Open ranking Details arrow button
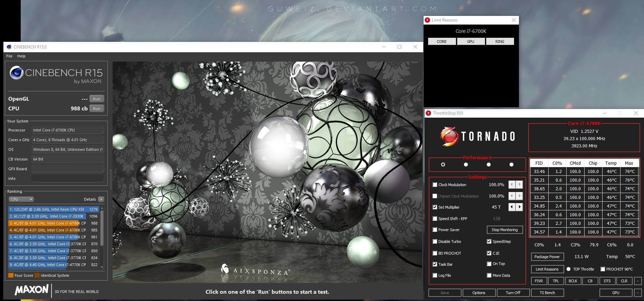 [101, 199]
